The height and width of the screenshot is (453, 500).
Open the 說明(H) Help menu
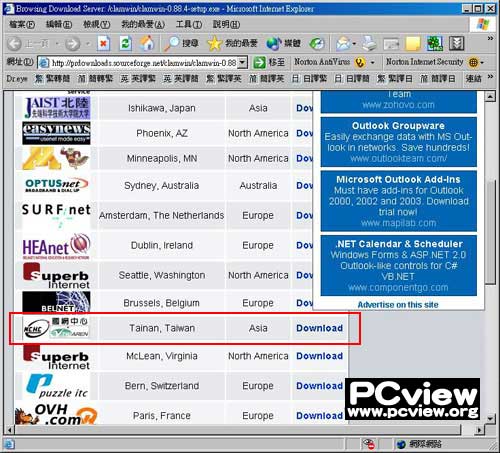click(x=226, y=24)
